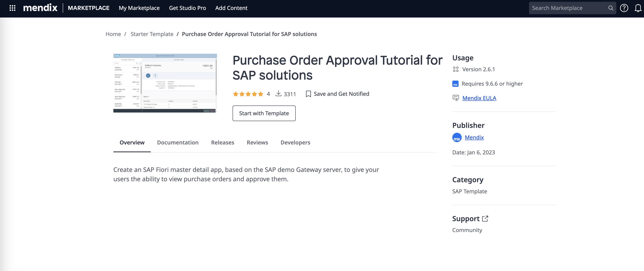Click the download count icon
This screenshot has width=644, height=271.
click(x=278, y=94)
